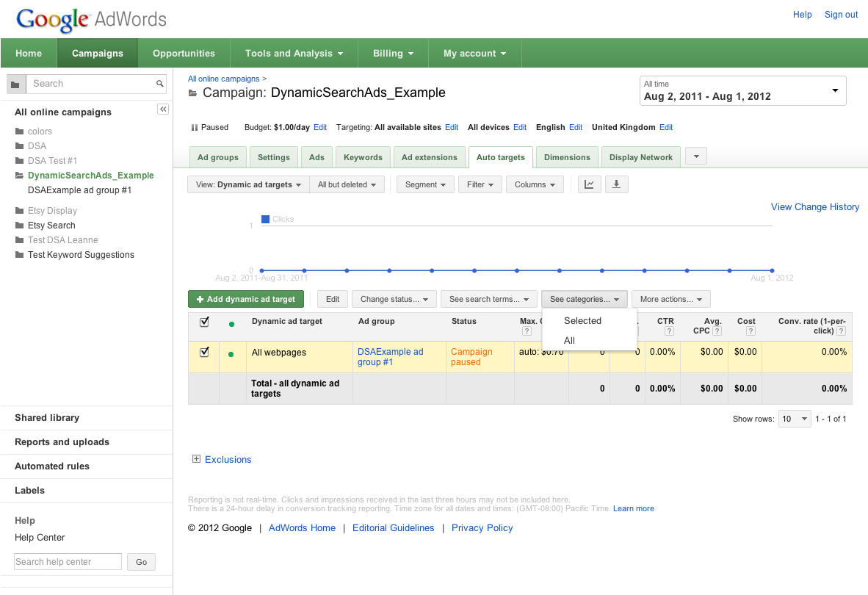Viewport: 868px width, 595px height.
Task: Click the blue Clicks legend square
Action: tap(265, 219)
